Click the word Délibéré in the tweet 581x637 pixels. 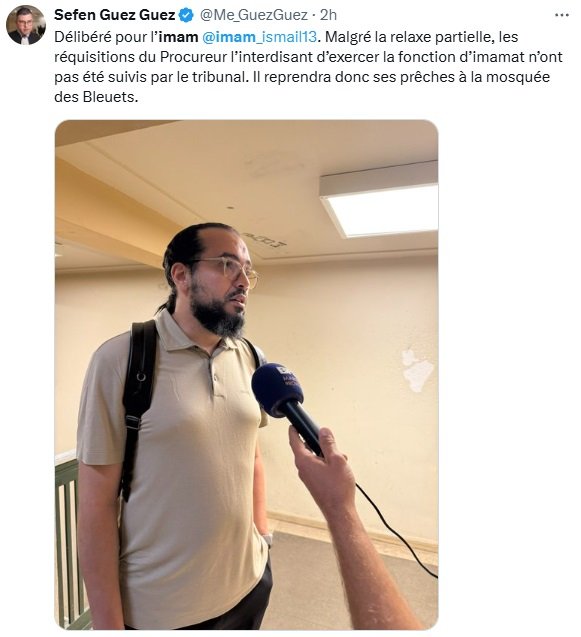coord(82,37)
